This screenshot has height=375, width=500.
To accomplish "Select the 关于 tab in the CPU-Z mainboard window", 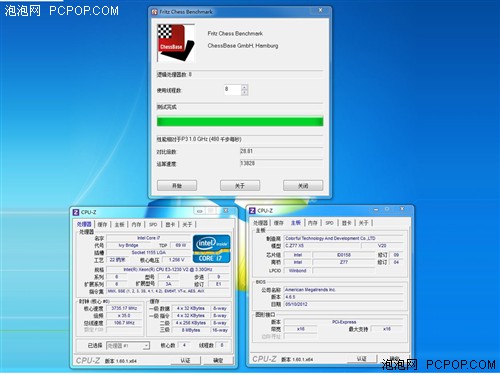I will (363, 223).
